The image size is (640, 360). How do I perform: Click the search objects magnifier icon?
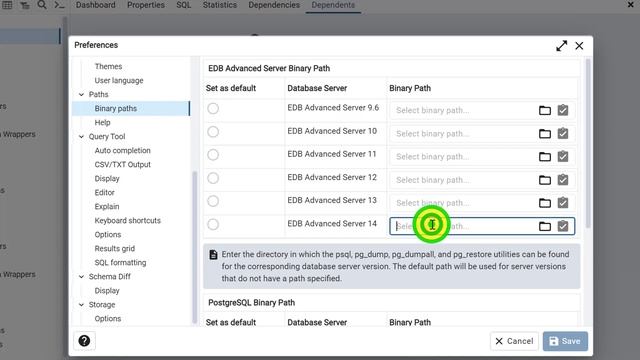pyautogui.click(x=42, y=5)
